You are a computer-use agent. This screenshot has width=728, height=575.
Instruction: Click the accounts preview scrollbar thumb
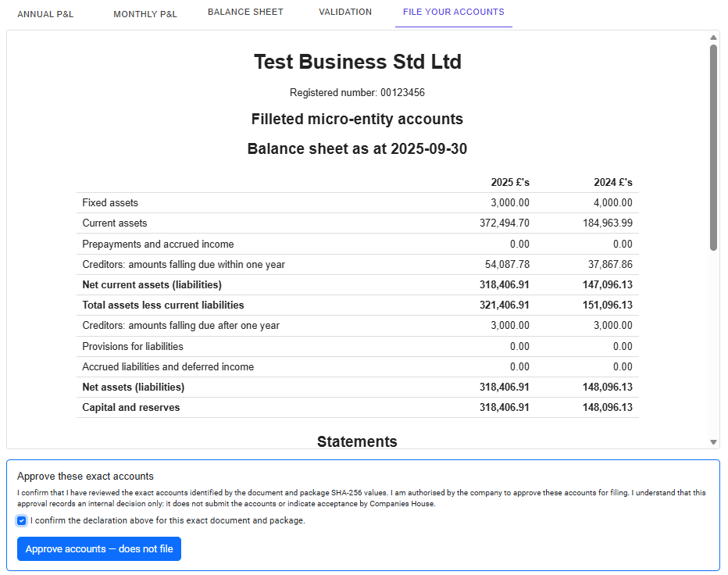(714, 148)
